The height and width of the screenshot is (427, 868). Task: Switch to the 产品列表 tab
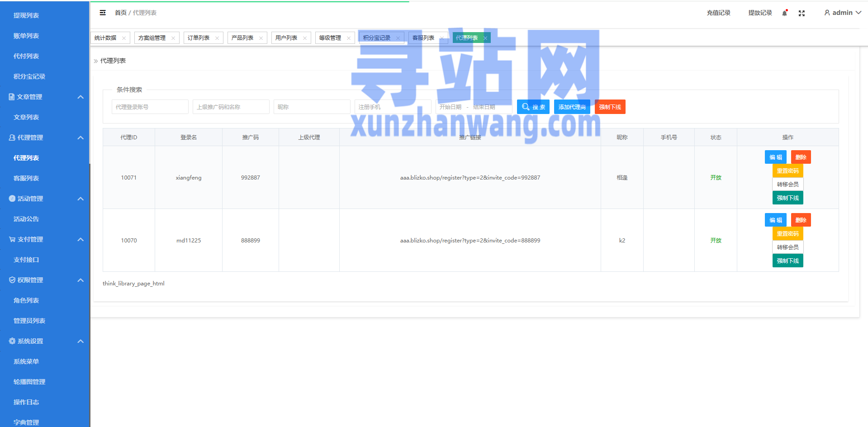click(242, 38)
